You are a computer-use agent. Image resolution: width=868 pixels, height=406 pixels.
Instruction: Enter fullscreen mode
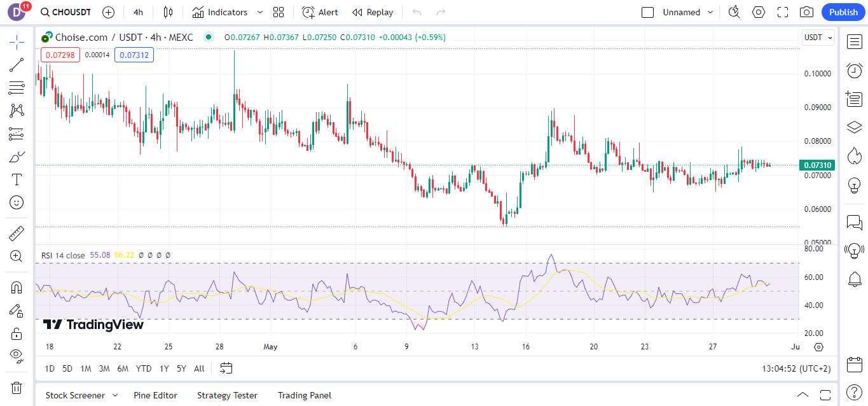coord(783,12)
